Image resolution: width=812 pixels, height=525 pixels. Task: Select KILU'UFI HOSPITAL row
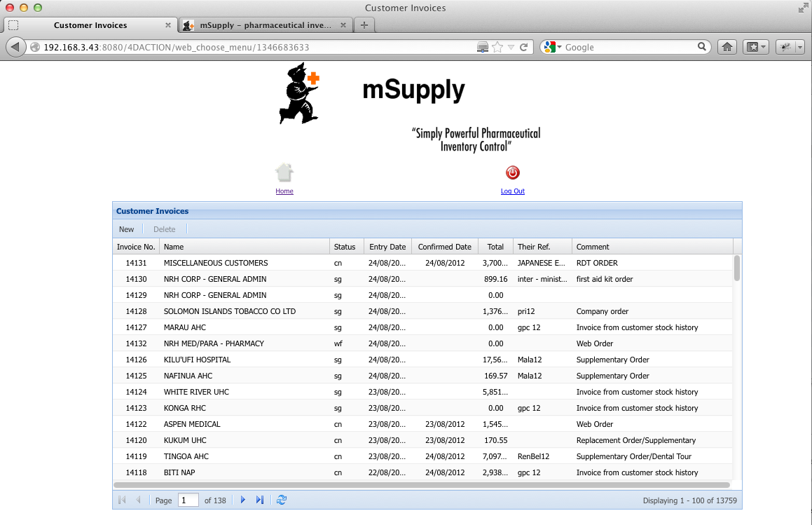[422, 359]
